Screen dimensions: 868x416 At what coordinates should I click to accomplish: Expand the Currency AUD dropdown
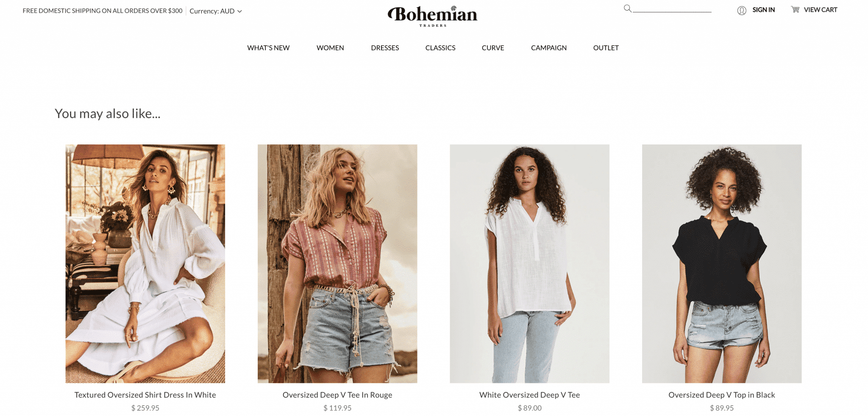pyautogui.click(x=216, y=11)
